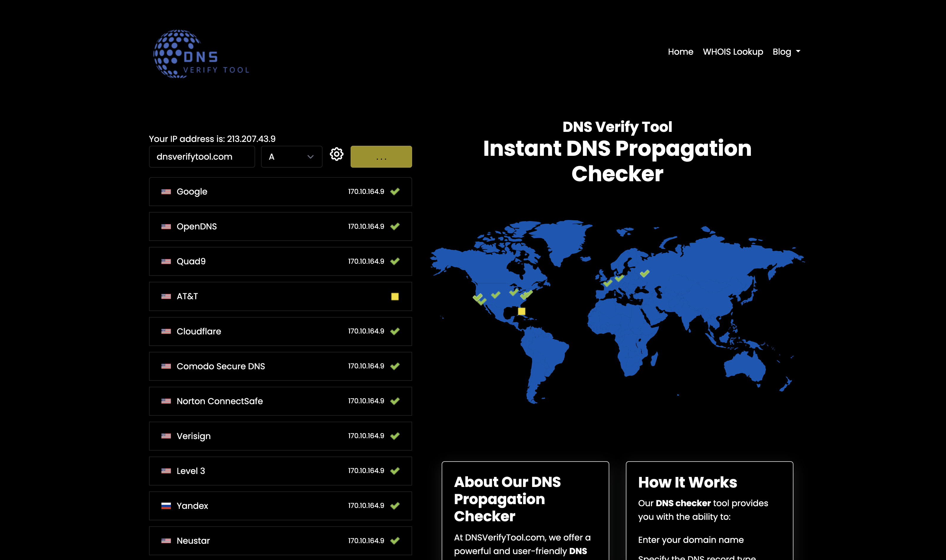Click the Level 3 server name
Image resolution: width=946 pixels, height=560 pixels.
190,471
